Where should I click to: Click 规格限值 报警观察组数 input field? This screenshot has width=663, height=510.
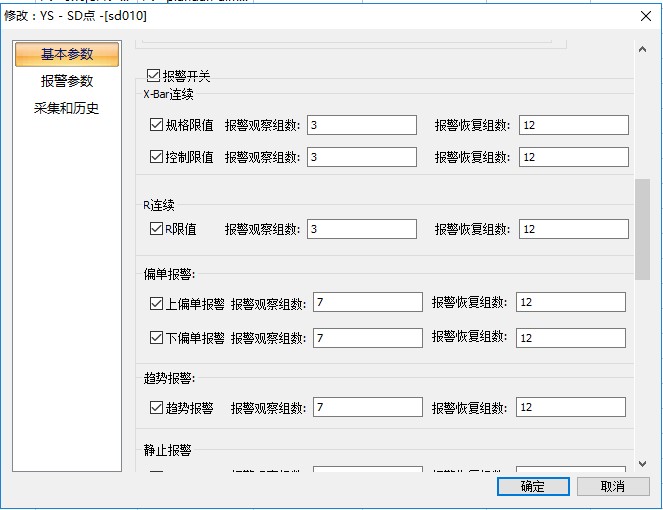[362, 125]
